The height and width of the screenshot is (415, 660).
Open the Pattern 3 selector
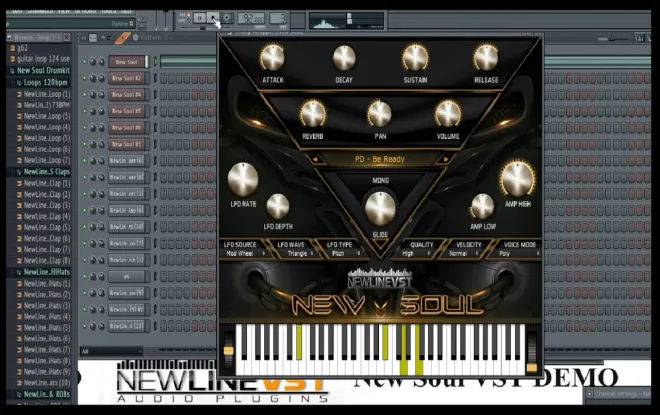pos(154,37)
